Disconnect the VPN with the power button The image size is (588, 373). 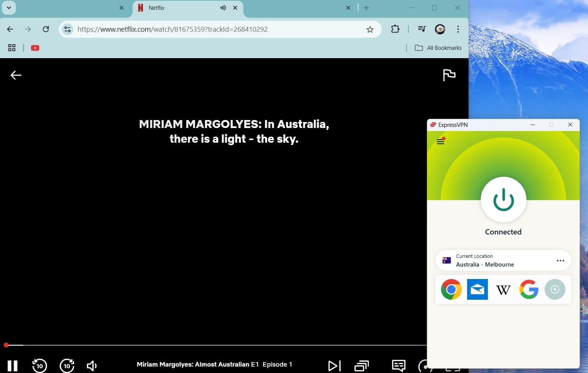point(503,200)
